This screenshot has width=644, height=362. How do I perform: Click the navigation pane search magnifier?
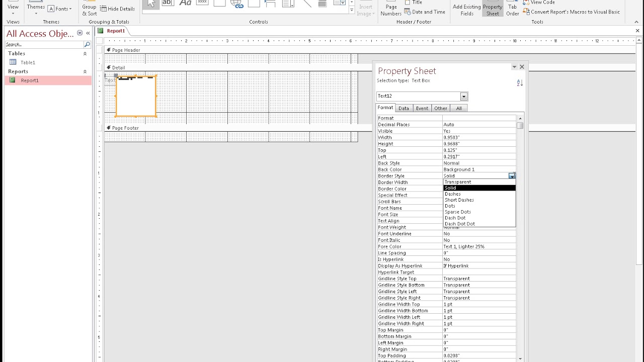coord(87,45)
